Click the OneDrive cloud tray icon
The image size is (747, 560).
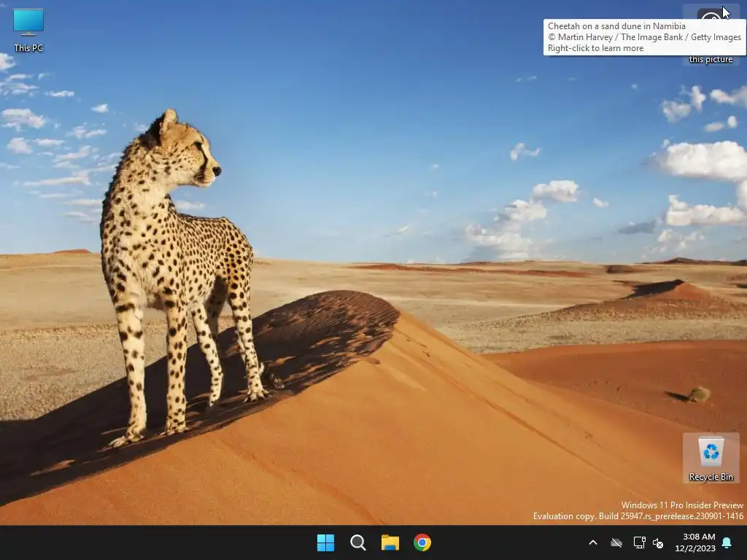point(616,542)
